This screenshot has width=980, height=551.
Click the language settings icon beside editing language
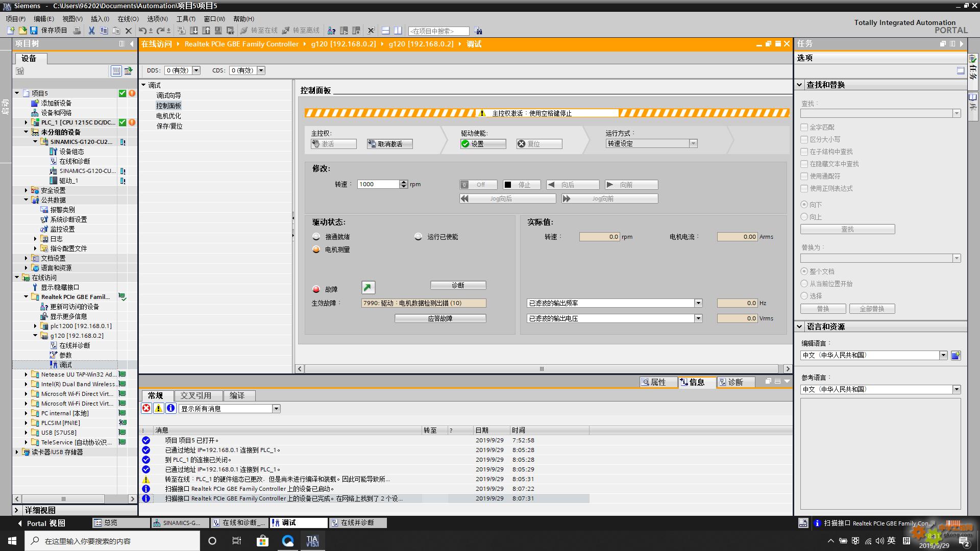(955, 355)
